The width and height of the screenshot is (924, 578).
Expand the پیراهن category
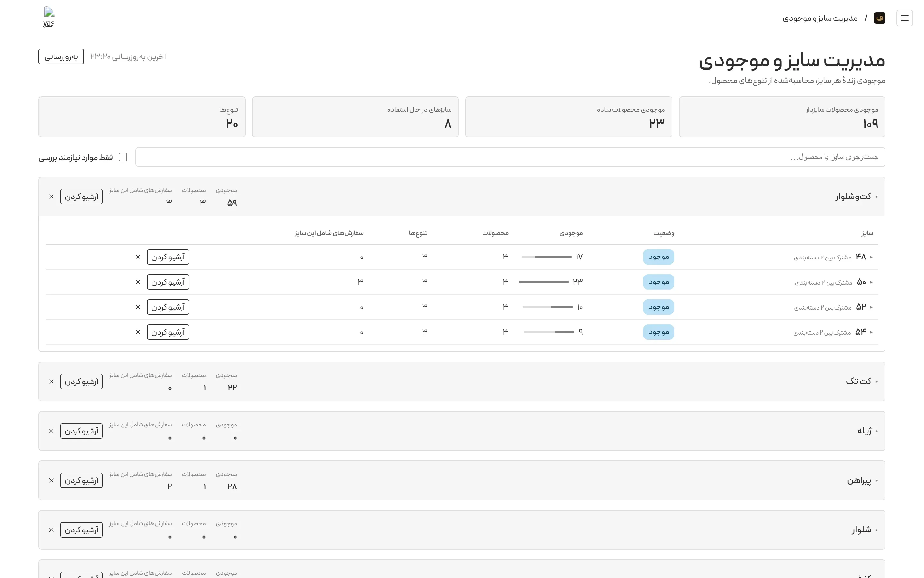(876, 480)
